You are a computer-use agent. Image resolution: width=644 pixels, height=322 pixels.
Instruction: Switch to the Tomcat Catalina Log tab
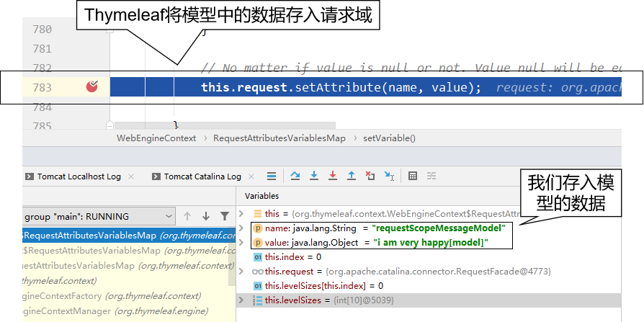coord(202,176)
